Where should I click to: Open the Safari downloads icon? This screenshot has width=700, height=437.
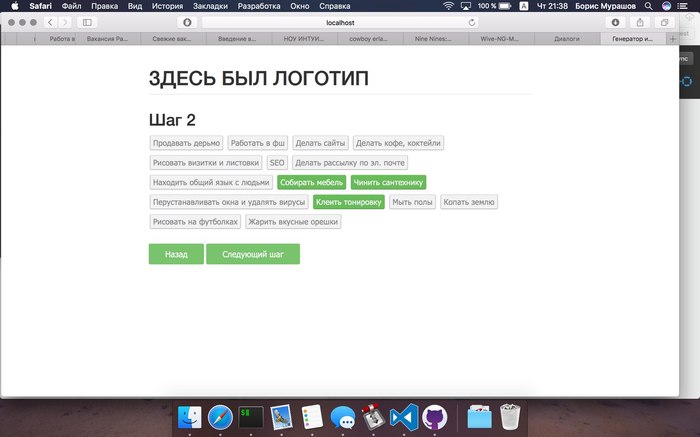(x=614, y=21)
